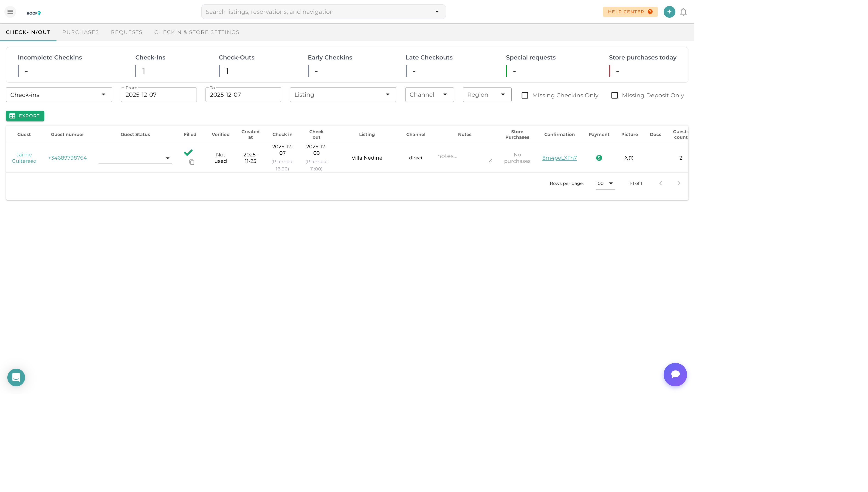
Task: Open the hamburger navigation menu
Action: click(x=10, y=12)
